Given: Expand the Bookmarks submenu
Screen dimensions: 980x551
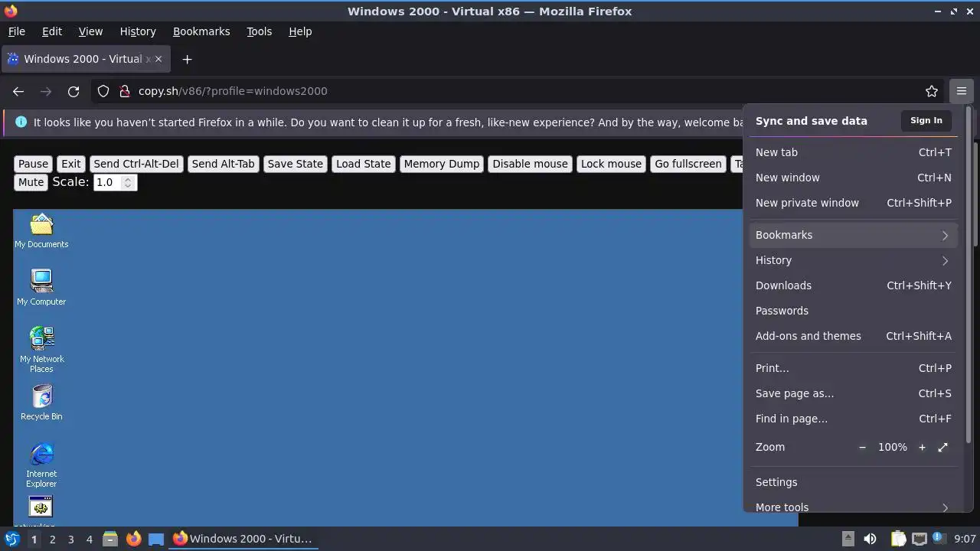Looking at the screenshot, I should pyautogui.click(x=852, y=235).
